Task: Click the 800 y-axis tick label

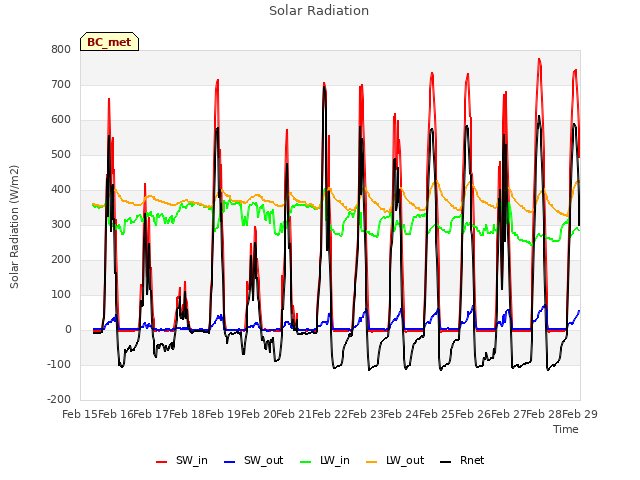Action: click(61, 49)
